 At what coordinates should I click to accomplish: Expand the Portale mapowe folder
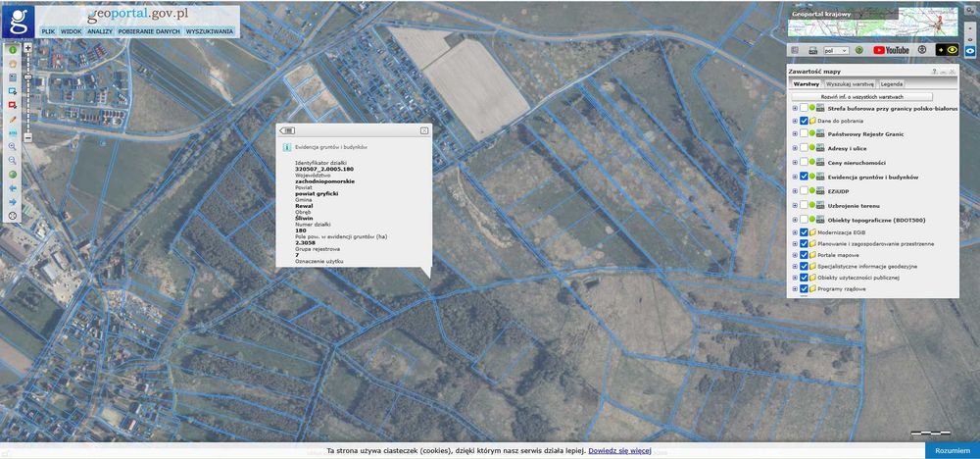[795, 255]
